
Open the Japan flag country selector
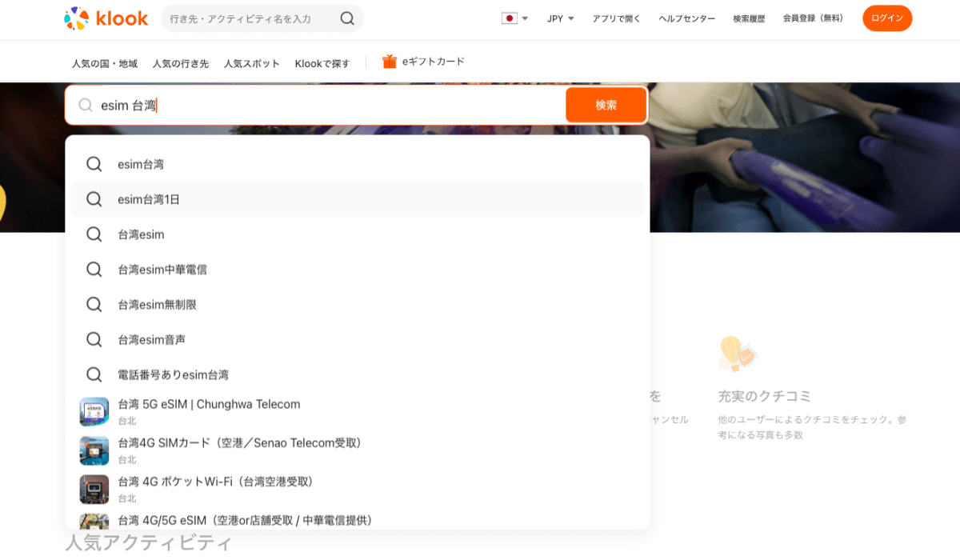(514, 18)
